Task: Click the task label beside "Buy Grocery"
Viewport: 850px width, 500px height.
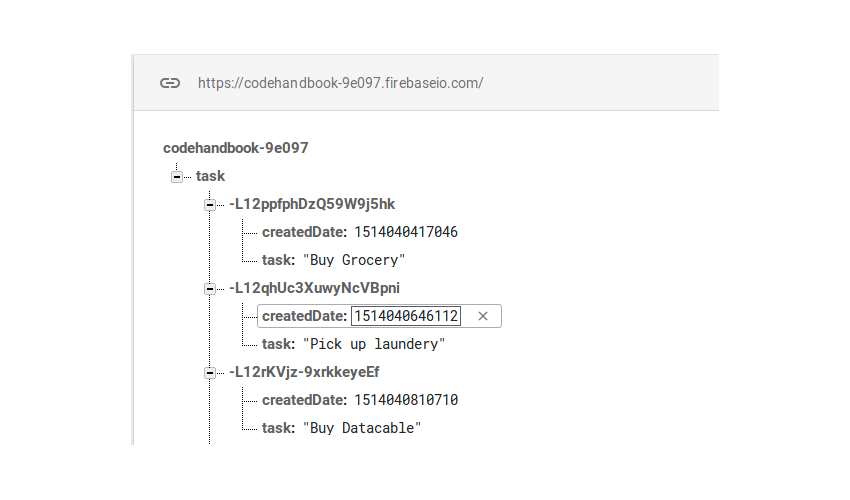Action: 278,260
